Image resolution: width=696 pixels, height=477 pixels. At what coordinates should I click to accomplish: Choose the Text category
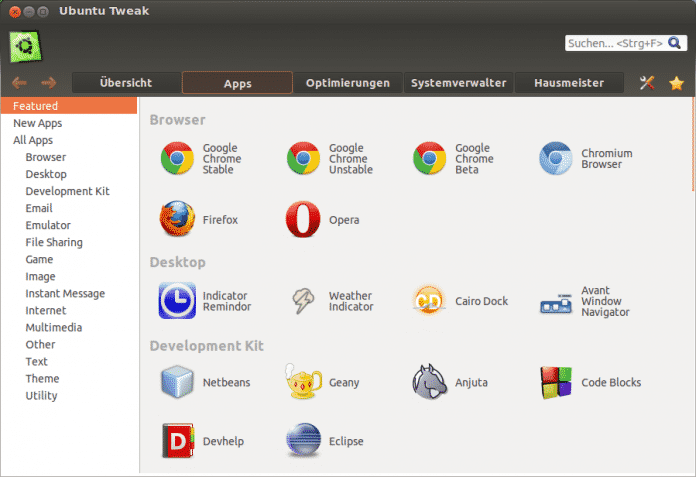coord(69,361)
